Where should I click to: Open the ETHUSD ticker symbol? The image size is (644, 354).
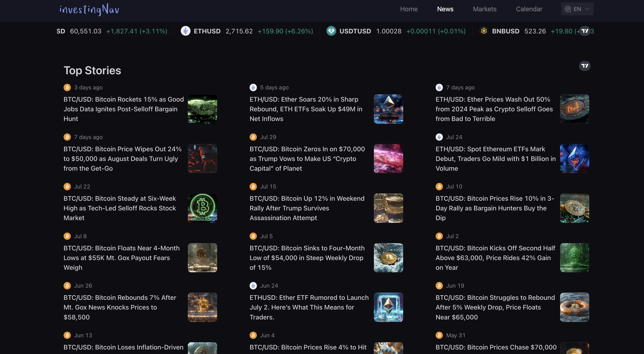[x=207, y=31]
